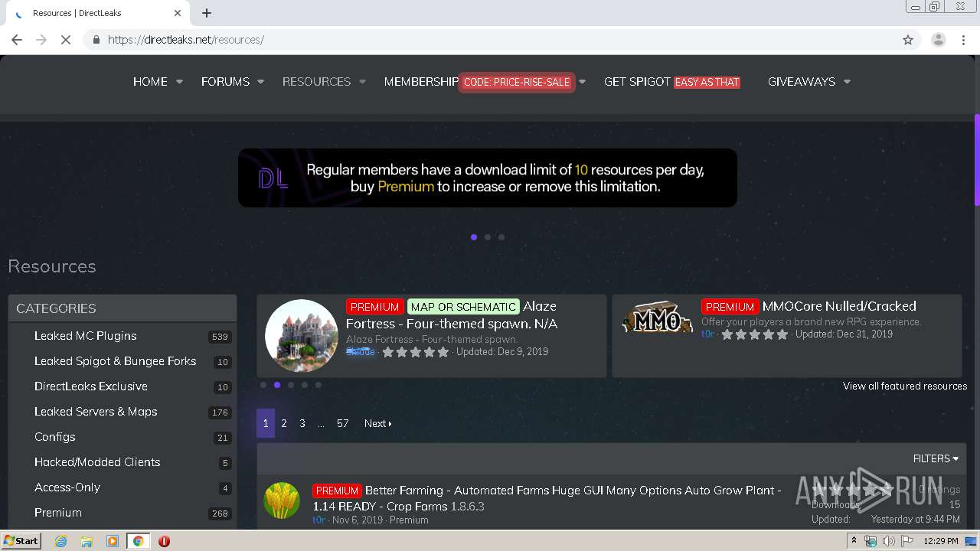Select the second featured carousel dot
The image size is (980, 551).
(x=277, y=385)
